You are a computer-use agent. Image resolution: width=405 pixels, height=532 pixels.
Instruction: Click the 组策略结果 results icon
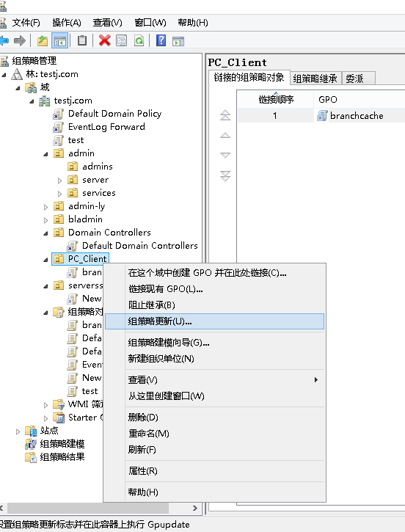coord(31,457)
